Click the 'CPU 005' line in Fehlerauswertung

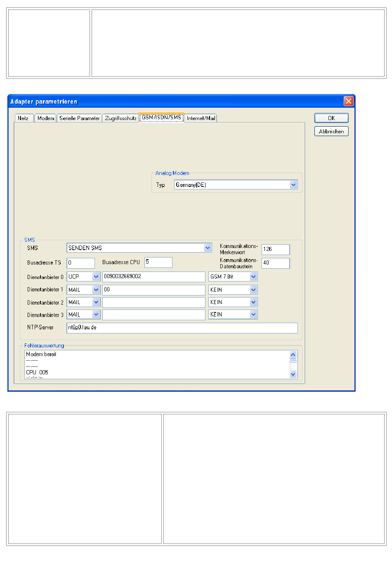pyautogui.click(x=37, y=372)
